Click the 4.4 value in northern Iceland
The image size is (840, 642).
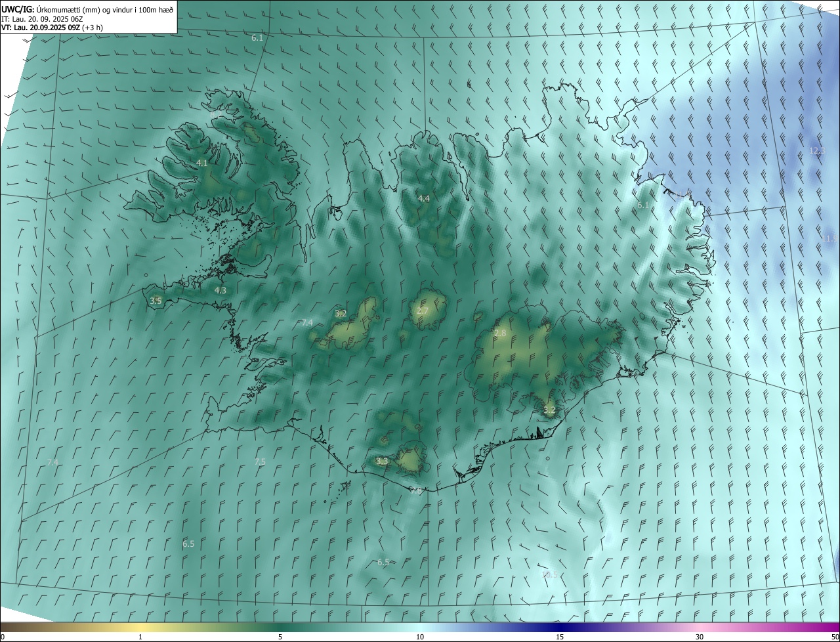tap(424, 198)
